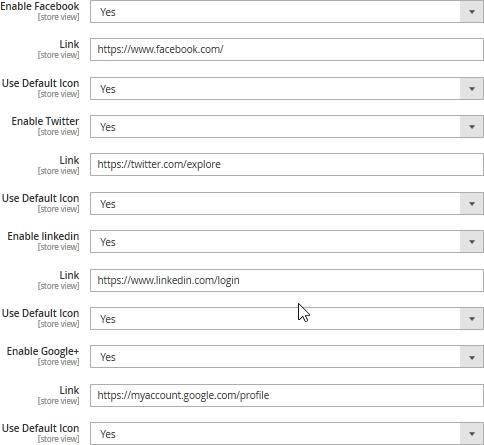
Task: Expand Use Default Icon dropdown under Facebook link
Action: [287, 89]
